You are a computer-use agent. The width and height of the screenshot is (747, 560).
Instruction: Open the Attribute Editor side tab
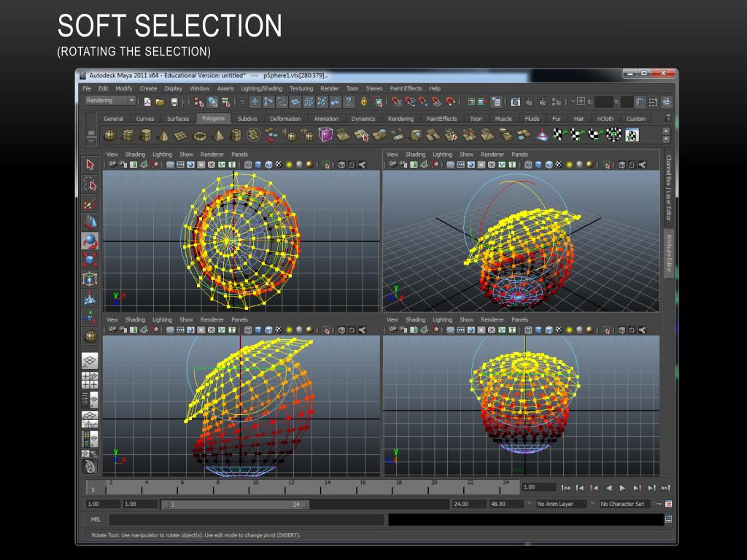pos(668,254)
